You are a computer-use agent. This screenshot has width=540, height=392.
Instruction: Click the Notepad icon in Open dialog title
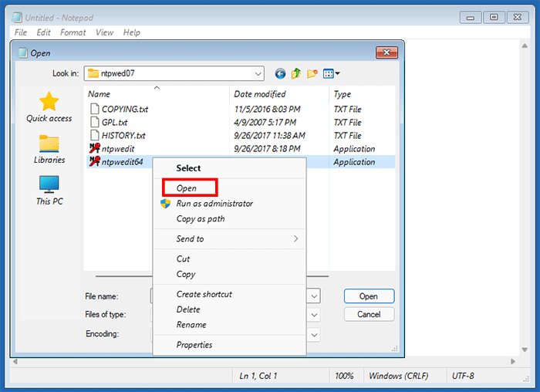click(x=22, y=53)
